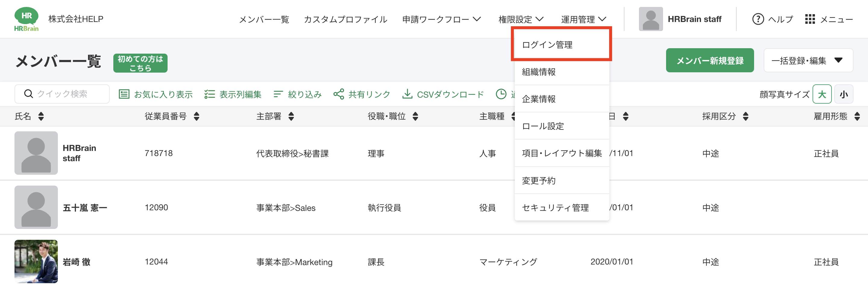Click the メンバー新規登録 button

[710, 61]
